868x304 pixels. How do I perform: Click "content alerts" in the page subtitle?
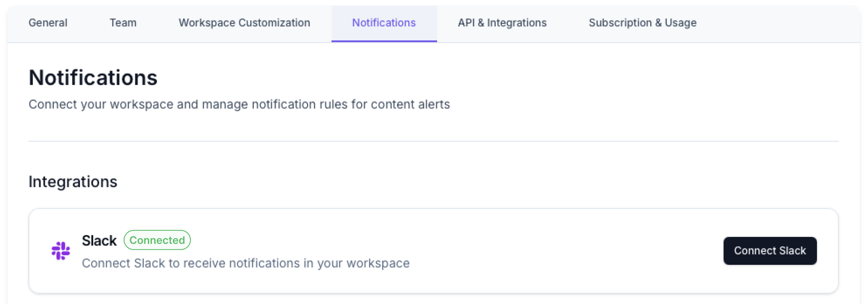[x=410, y=104]
